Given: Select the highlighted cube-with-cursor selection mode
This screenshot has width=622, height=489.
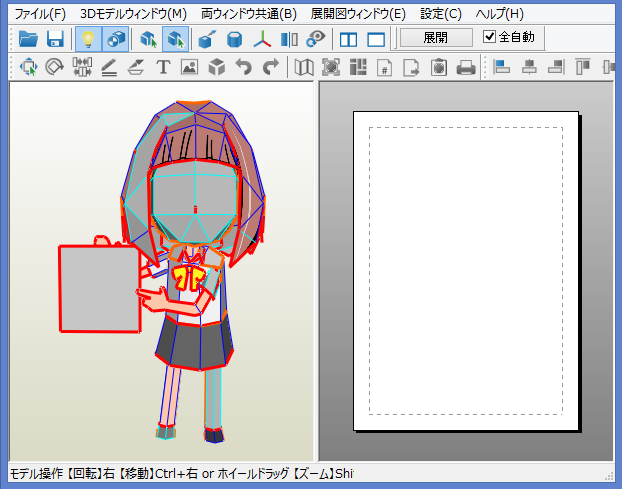Looking at the screenshot, I should tap(175, 39).
